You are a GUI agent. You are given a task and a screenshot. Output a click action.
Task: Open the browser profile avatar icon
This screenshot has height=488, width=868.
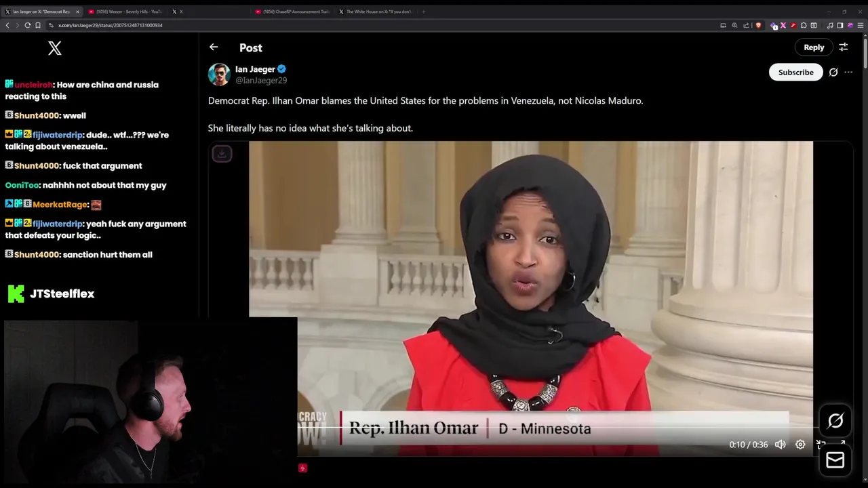click(850, 25)
